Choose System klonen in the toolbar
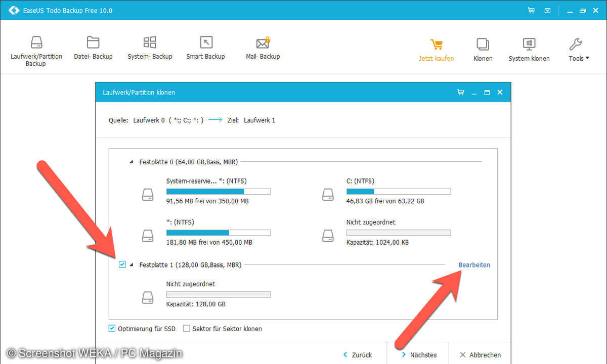 coord(529,50)
